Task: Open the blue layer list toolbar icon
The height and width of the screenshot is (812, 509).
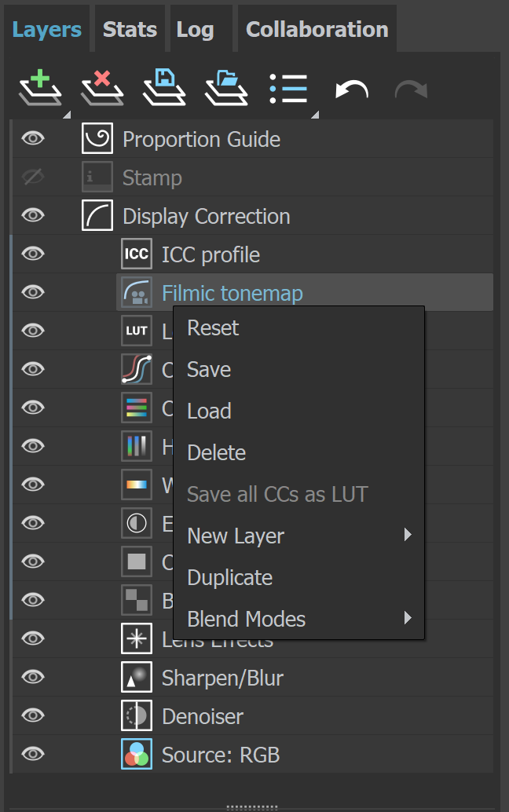Action: coord(288,87)
